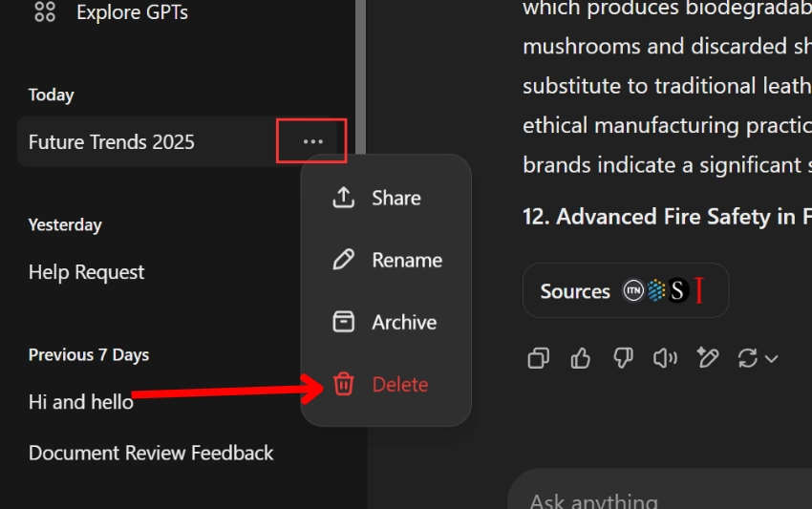
Task: Click the ITN source icon
Action: pos(632,290)
